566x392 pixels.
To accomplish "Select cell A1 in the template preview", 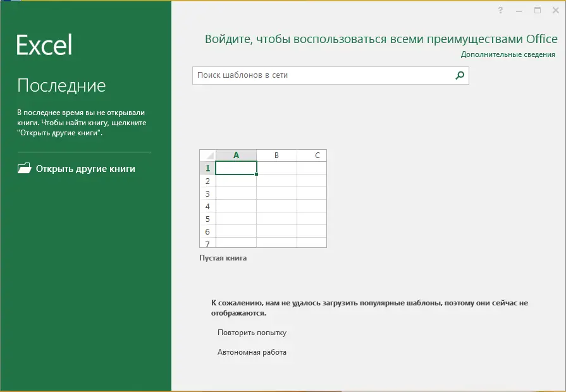I will click(x=235, y=168).
